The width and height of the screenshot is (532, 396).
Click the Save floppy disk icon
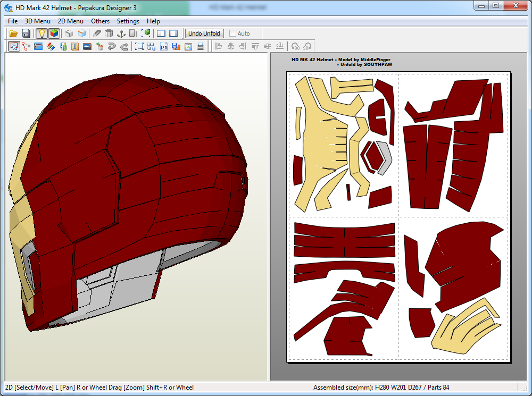pos(26,33)
